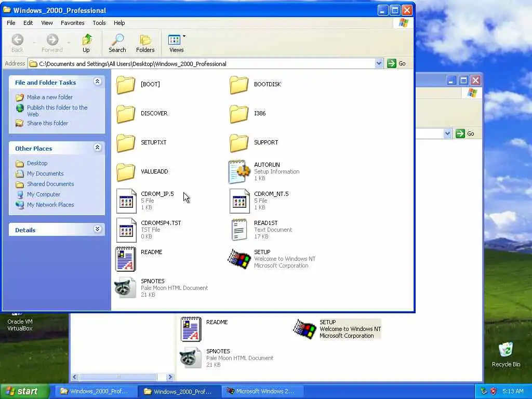Select the CDROMSP4.TST file icon
The width and height of the screenshot is (532, 399).
point(126,230)
